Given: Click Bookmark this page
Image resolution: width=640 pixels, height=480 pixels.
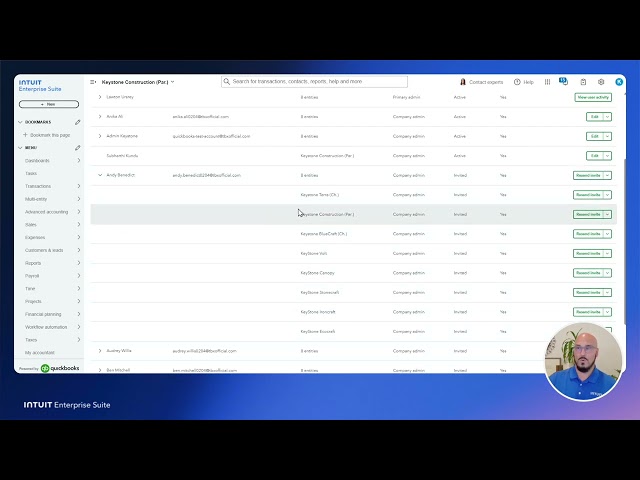Looking at the screenshot, I should 47,135.
